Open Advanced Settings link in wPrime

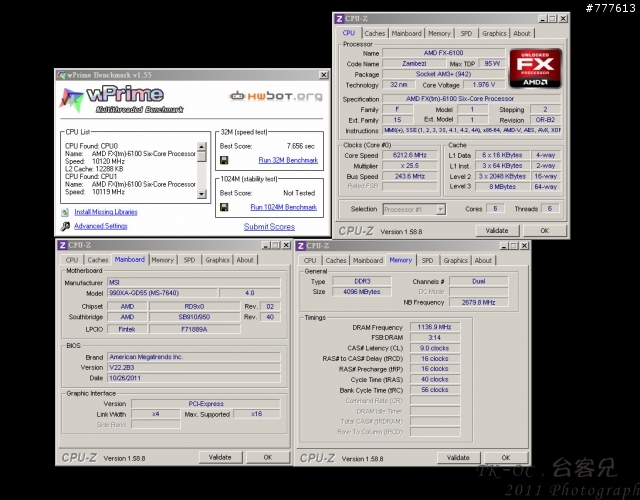click(101, 226)
